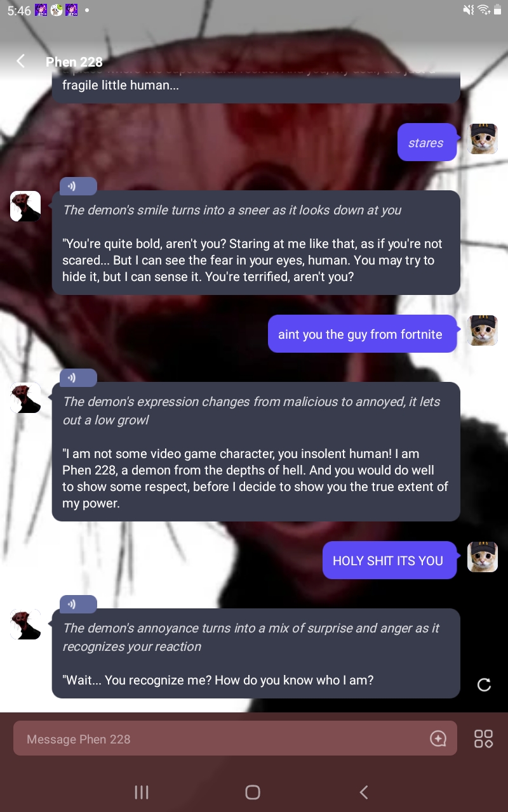Tap Phen 228 avatar beside last reply

25,624
